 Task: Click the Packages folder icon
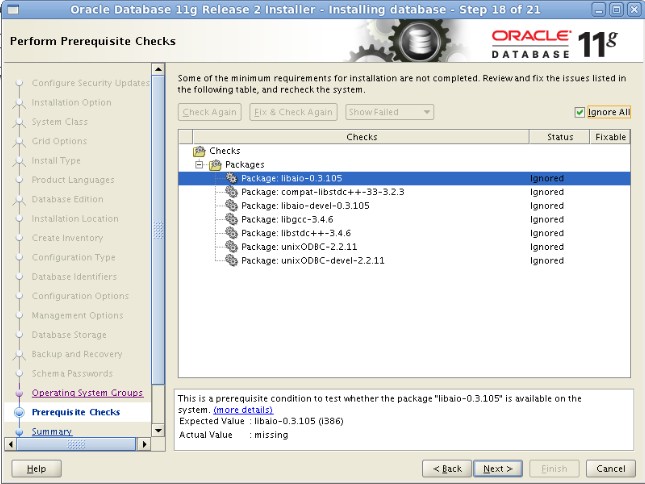(x=215, y=165)
